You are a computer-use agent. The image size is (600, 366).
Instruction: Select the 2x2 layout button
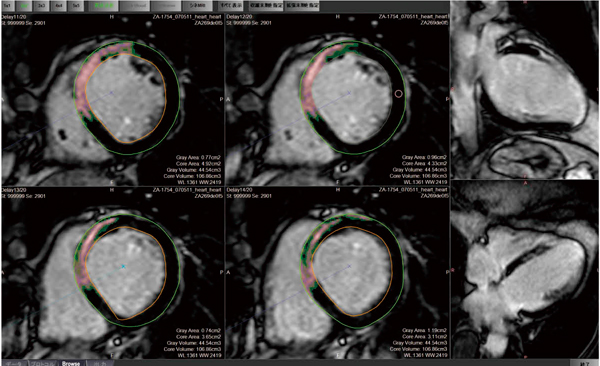click(x=24, y=6)
